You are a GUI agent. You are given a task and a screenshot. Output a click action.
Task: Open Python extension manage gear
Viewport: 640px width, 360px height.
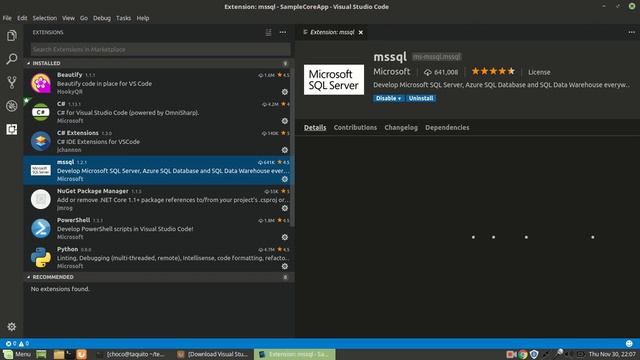tap(285, 266)
